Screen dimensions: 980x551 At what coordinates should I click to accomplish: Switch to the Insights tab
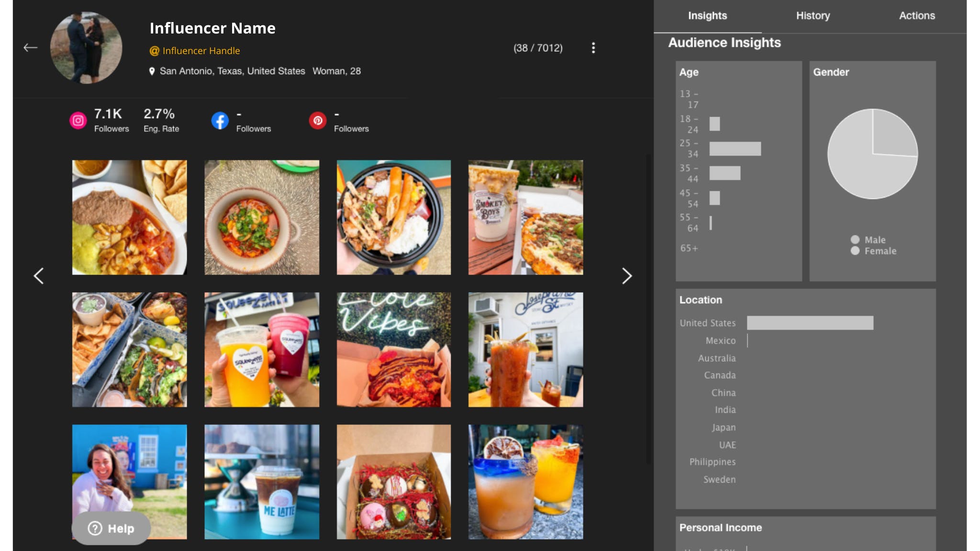pyautogui.click(x=707, y=16)
